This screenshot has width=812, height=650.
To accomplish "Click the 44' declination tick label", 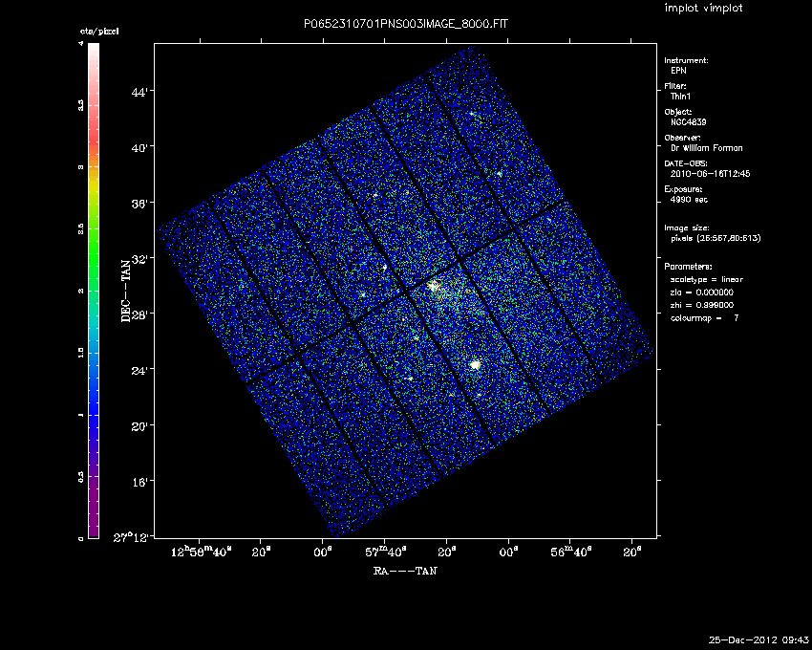I will click(139, 92).
